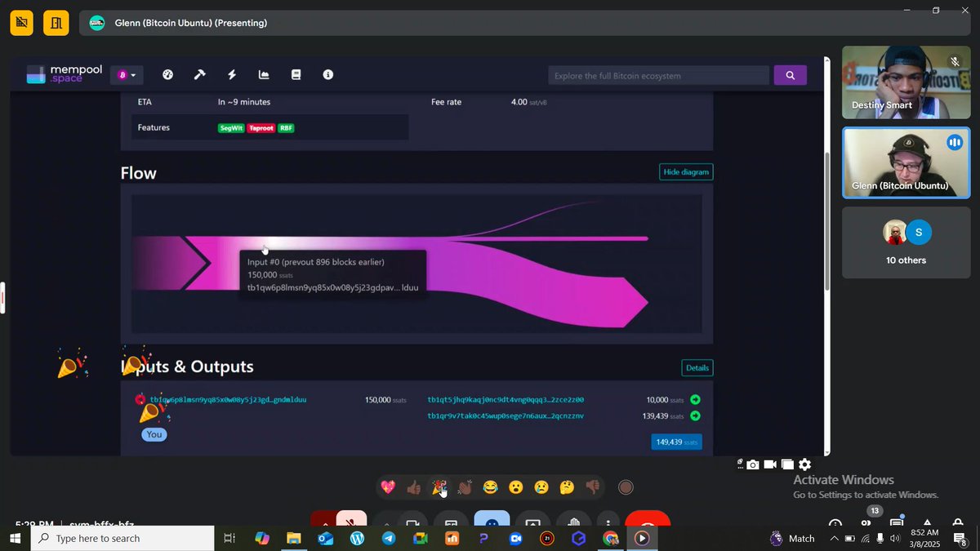Open the about info icon page
The height and width of the screenshot is (551, 980).
coord(328,74)
